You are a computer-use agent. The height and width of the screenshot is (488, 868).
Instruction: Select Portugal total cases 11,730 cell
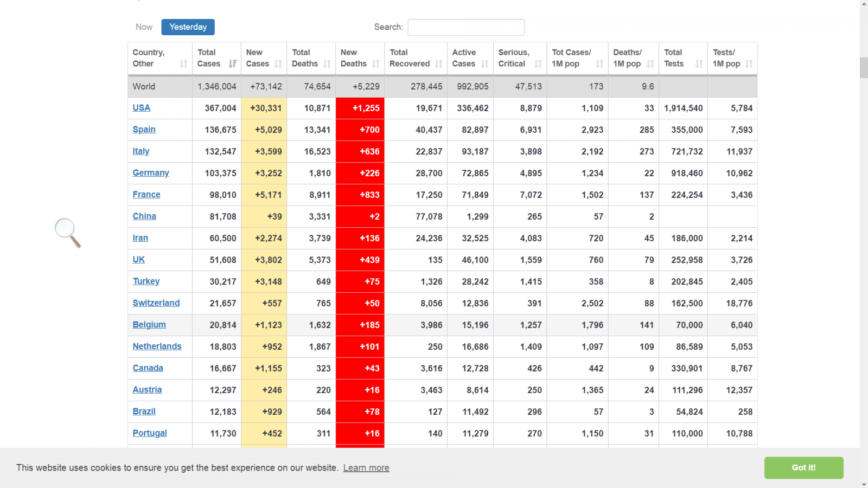pyautogui.click(x=217, y=434)
